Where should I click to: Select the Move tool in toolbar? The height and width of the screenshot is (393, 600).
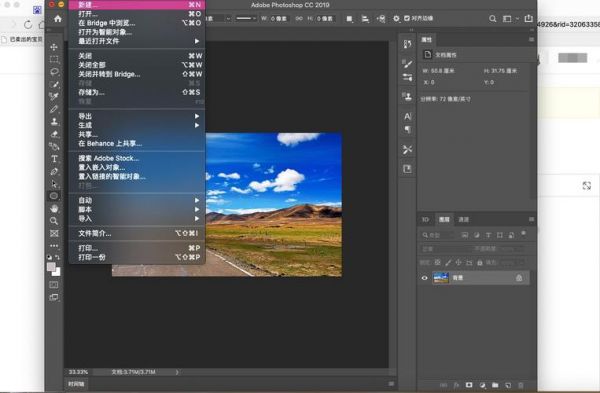(54, 47)
